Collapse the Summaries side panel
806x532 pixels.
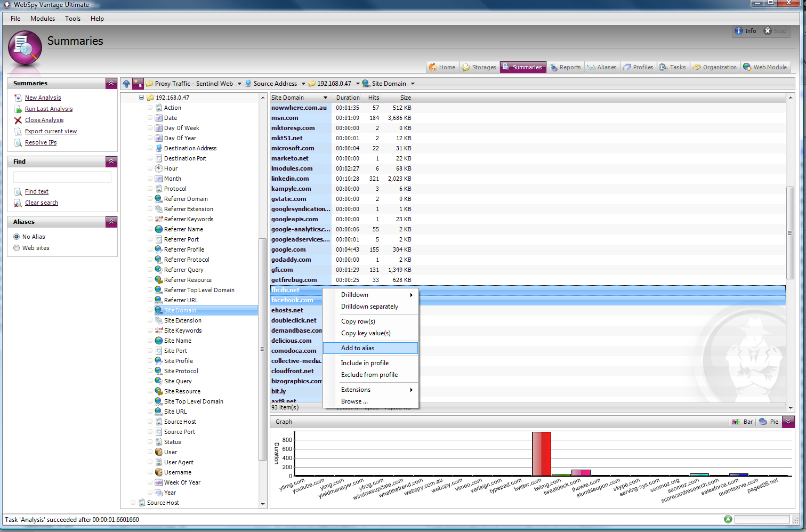[111, 83]
